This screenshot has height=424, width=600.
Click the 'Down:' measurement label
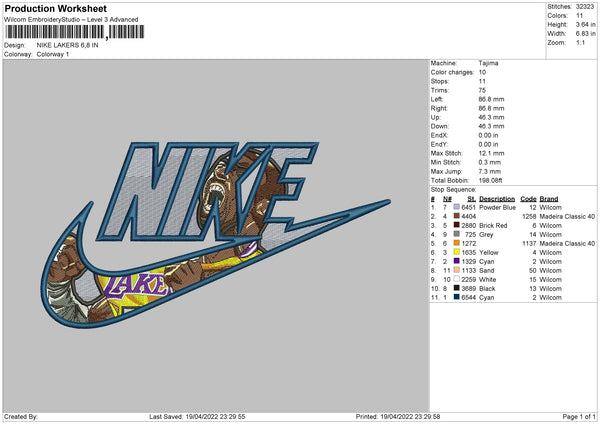[439, 126]
